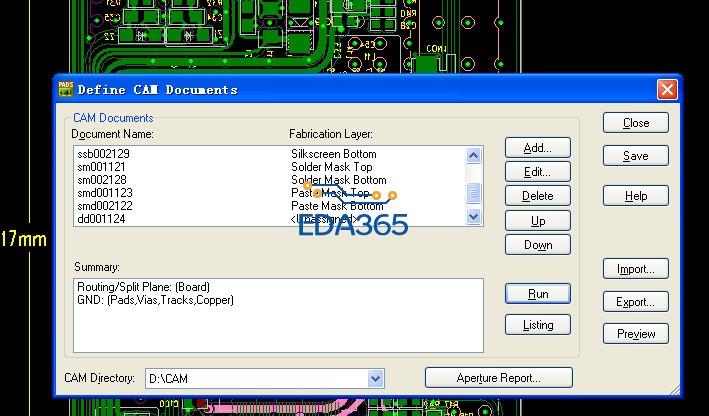Click the Solder Mask Top fabrication layer entry
Screen dimensions: 709x416
(331, 167)
